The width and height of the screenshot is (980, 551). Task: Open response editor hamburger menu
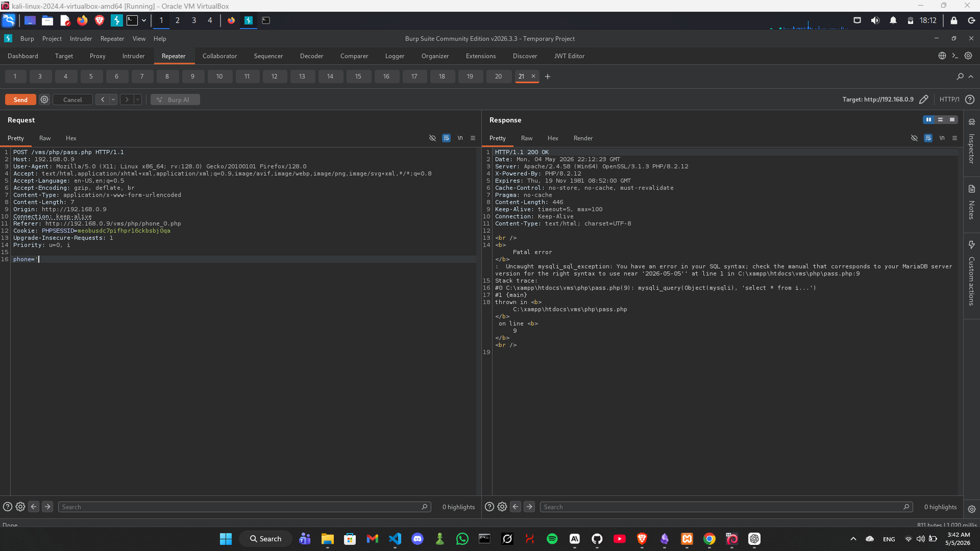[955, 138]
